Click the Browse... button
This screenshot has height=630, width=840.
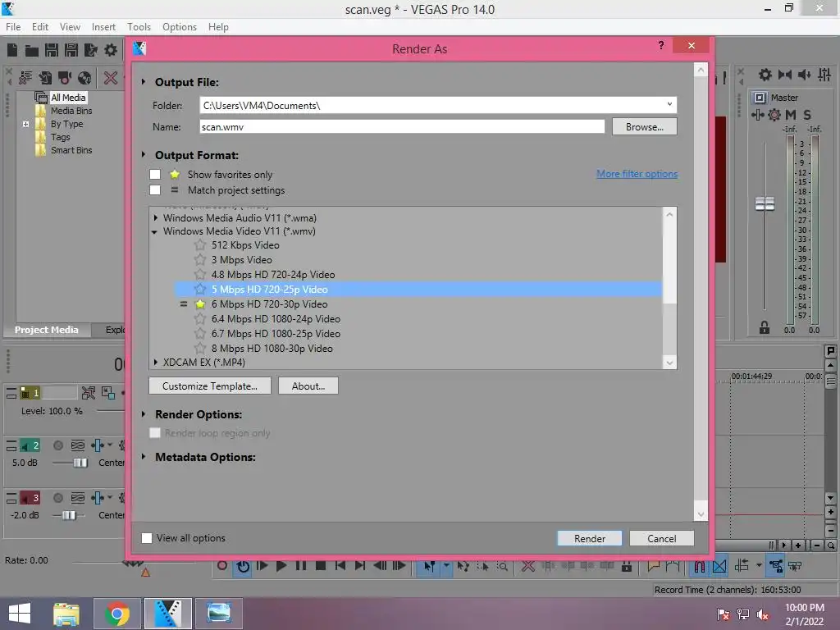pyautogui.click(x=645, y=127)
